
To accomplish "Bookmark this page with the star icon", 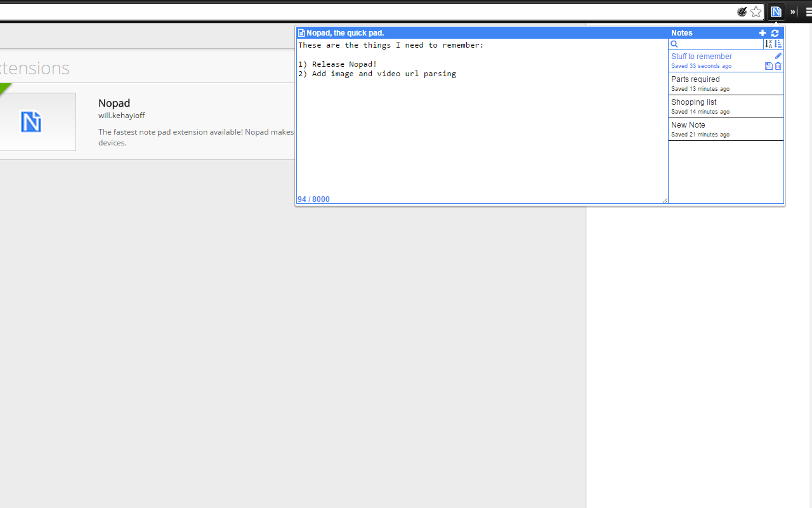I will click(x=756, y=11).
